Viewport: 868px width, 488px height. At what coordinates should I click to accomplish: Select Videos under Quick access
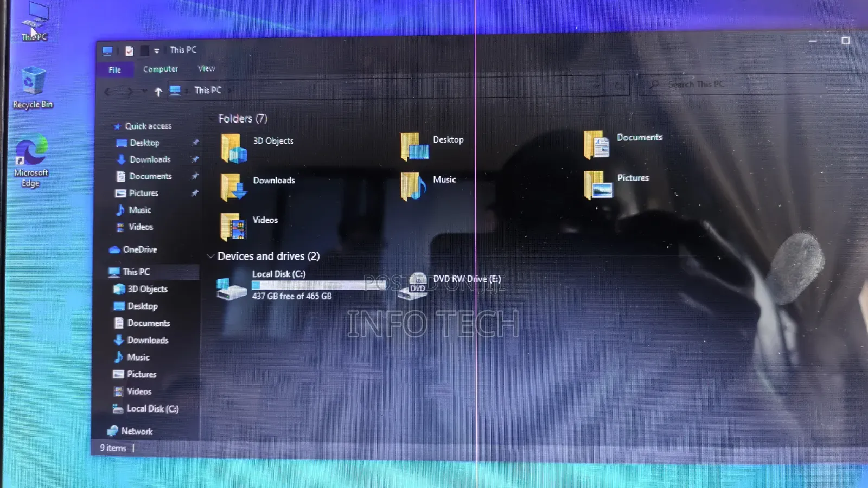[x=135, y=227]
